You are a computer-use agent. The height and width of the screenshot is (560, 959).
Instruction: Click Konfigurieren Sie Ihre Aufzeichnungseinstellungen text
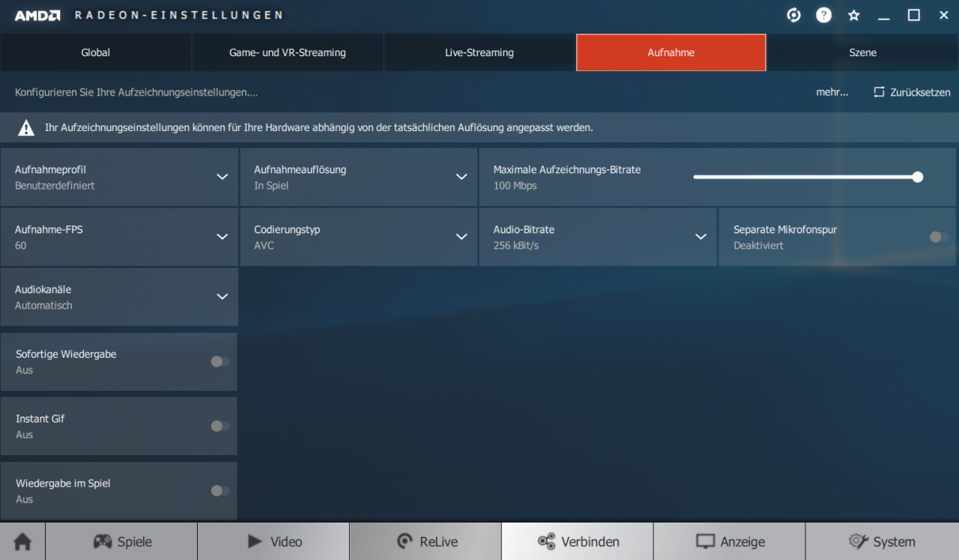point(136,92)
